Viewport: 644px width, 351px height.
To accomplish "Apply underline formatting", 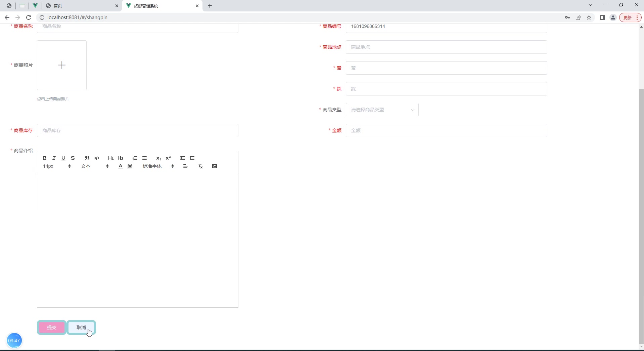I will click(63, 158).
